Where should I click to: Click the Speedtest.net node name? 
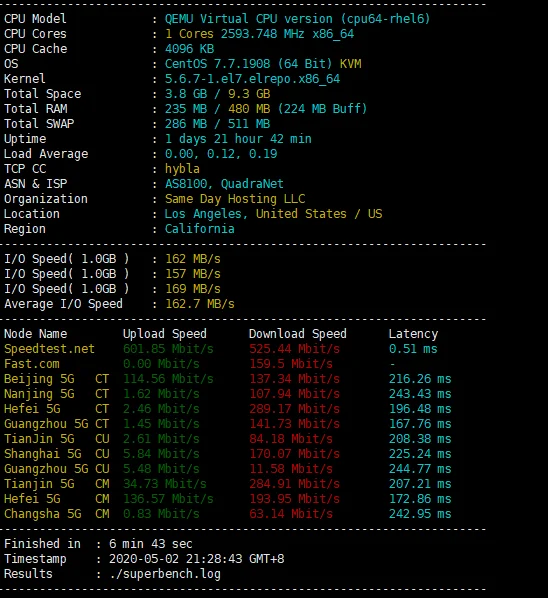49,349
